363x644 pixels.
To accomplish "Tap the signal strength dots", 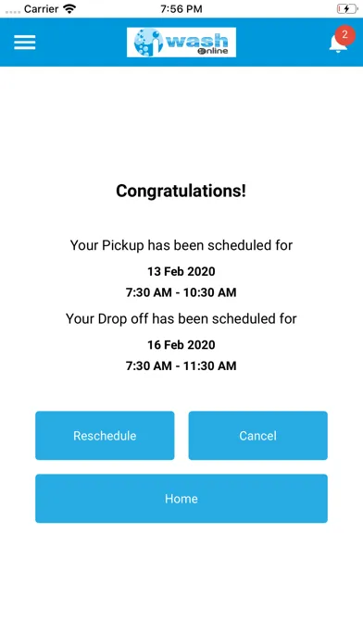I will [x=13, y=11].
